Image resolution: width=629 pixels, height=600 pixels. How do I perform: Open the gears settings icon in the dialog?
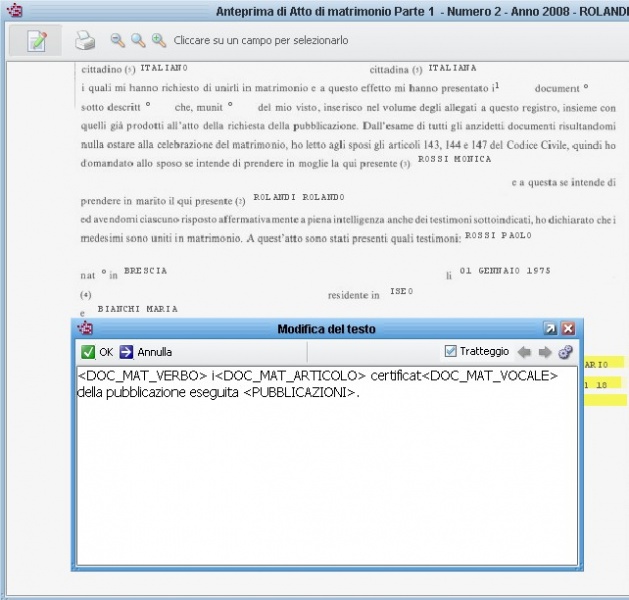click(x=566, y=352)
